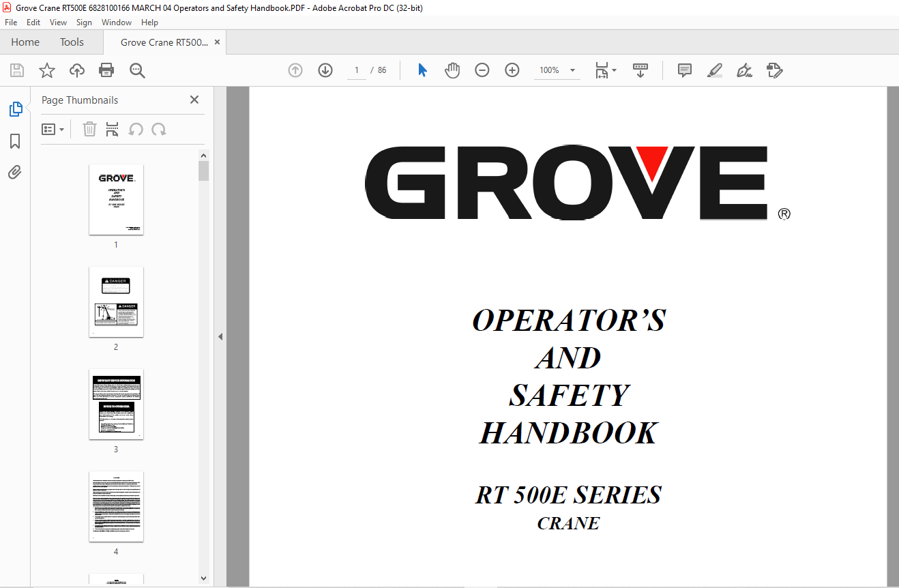This screenshot has height=588, width=899.
Task: Rotate page clockwise icon
Action: point(159,129)
